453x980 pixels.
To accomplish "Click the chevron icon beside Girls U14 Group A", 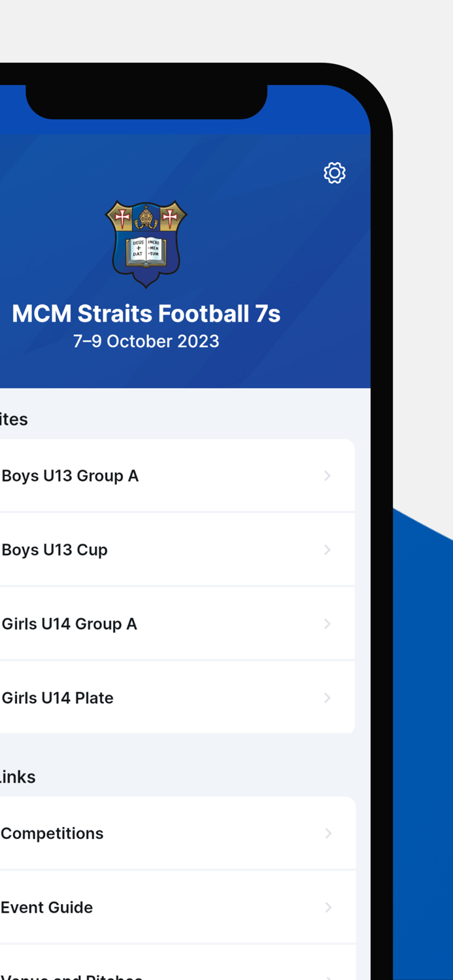I will tap(327, 623).
